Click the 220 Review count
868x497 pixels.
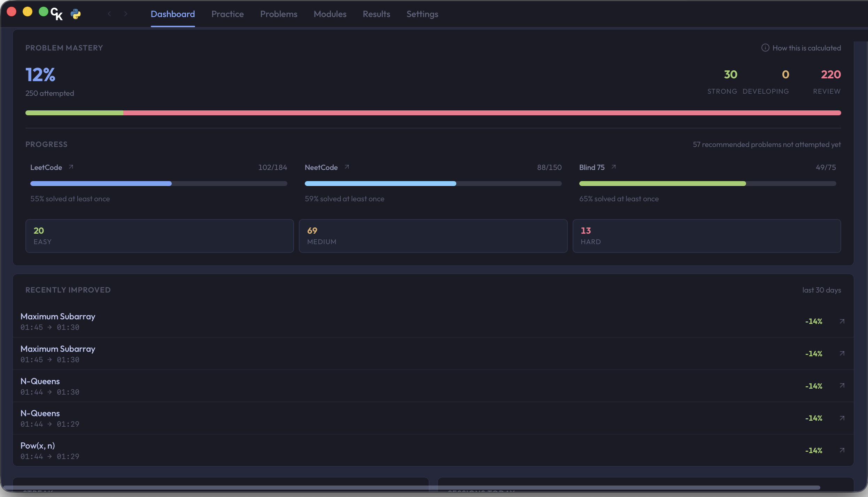(831, 75)
